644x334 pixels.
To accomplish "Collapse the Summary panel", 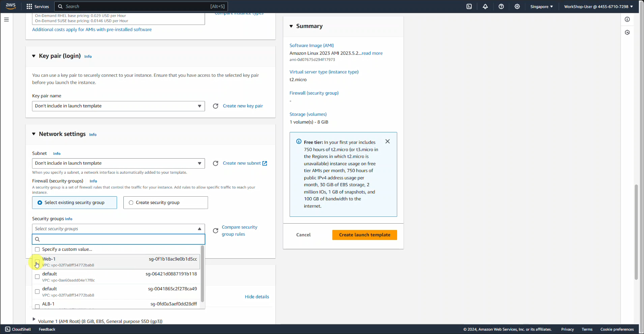I will pos(291,26).
